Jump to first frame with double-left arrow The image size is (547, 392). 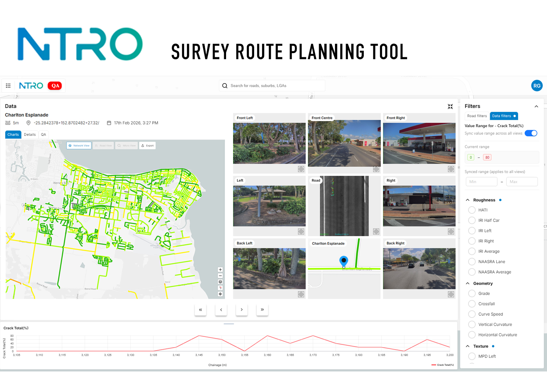(x=201, y=310)
